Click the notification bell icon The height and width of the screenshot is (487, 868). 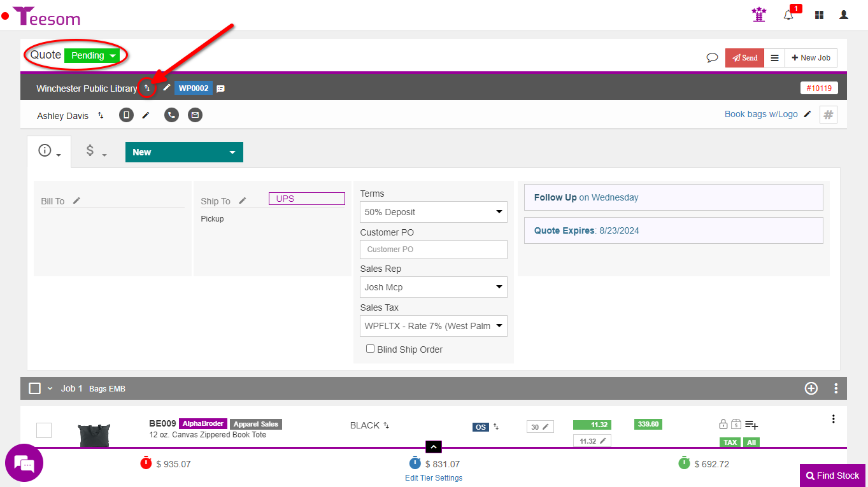788,15
